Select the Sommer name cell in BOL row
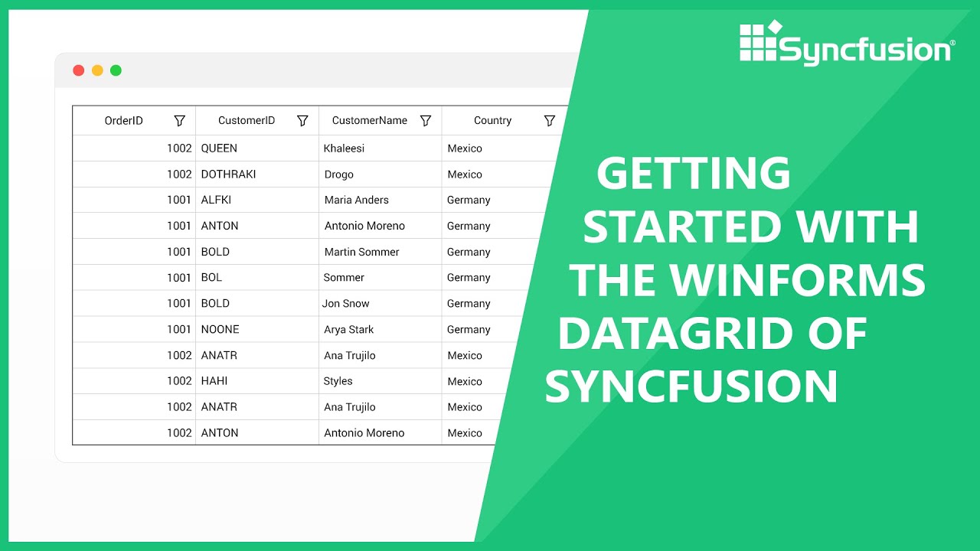 pos(381,278)
